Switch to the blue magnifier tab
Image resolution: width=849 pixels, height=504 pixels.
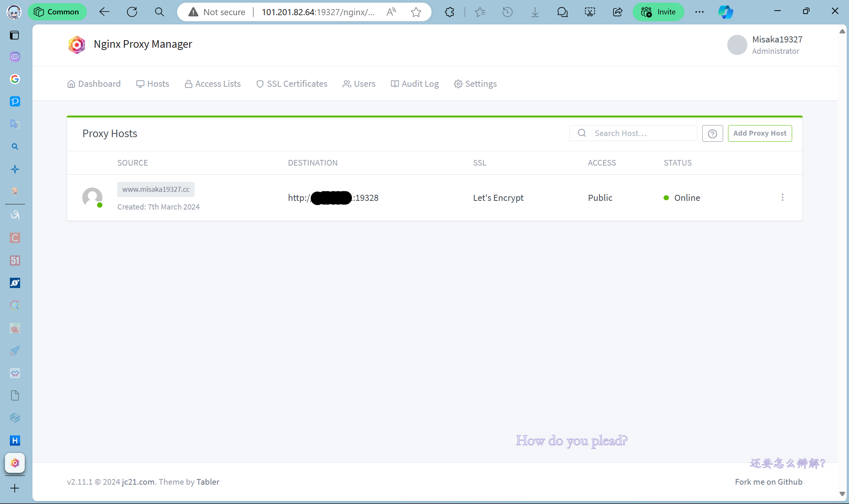click(x=15, y=147)
